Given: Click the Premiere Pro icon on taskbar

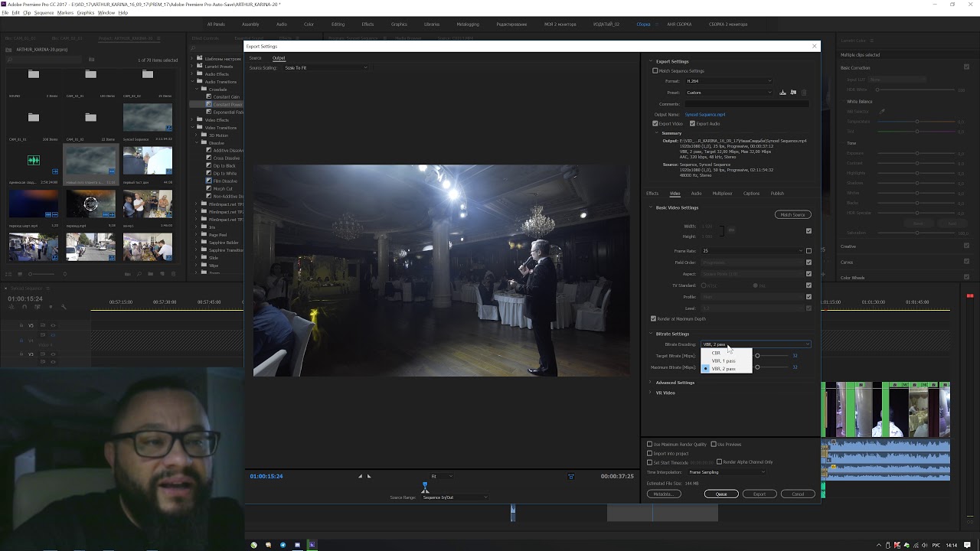Looking at the screenshot, I should point(312,545).
